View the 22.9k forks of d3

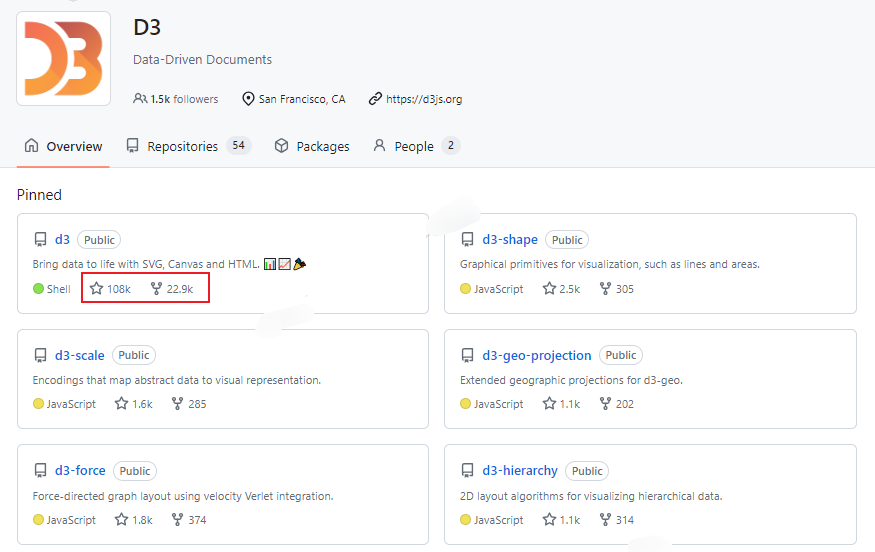(172, 289)
